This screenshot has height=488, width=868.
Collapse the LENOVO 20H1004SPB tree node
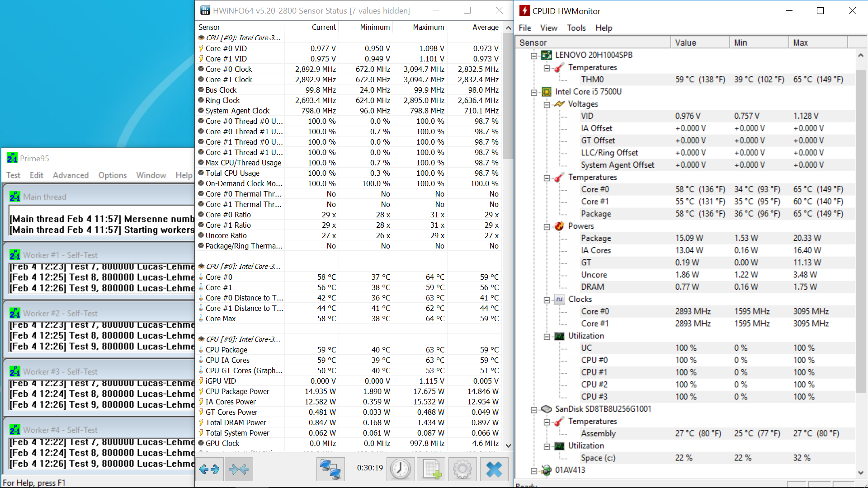(534, 56)
